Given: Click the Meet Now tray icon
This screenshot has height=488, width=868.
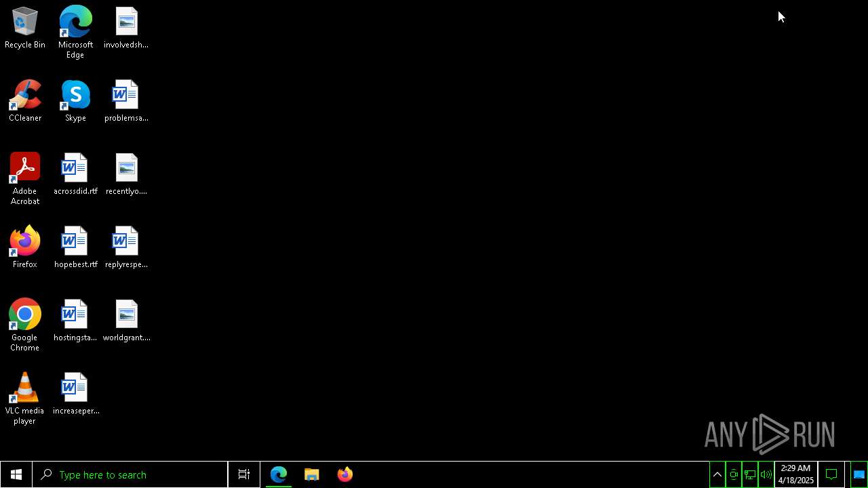Looking at the screenshot, I should pos(734,474).
